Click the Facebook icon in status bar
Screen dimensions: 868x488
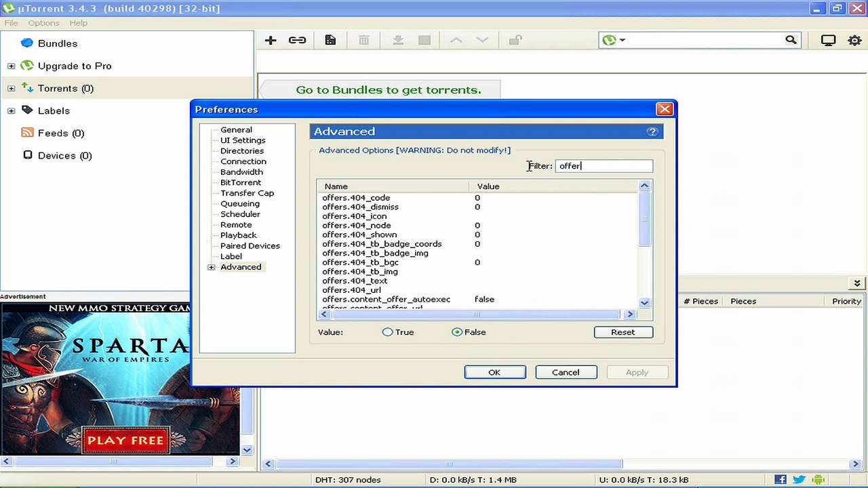click(781, 480)
